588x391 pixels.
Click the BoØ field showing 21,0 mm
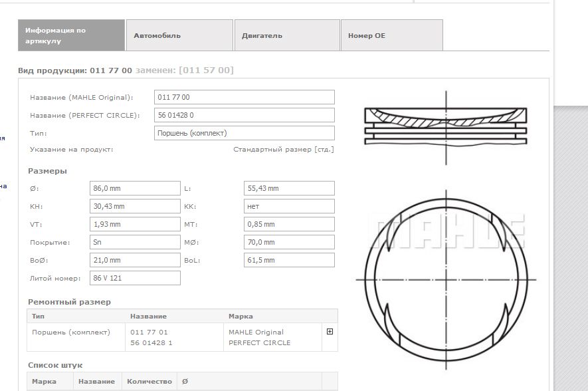[135, 260]
